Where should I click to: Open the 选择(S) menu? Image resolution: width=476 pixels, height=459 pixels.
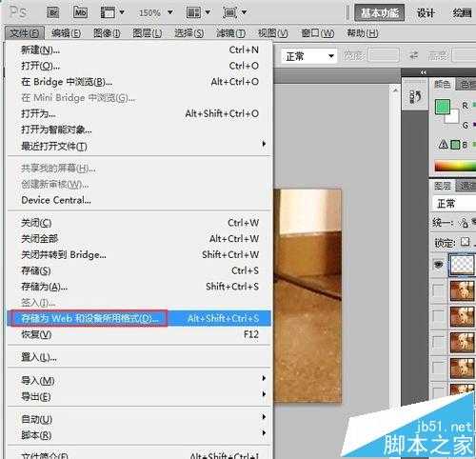pyautogui.click(x=188, y=32)
